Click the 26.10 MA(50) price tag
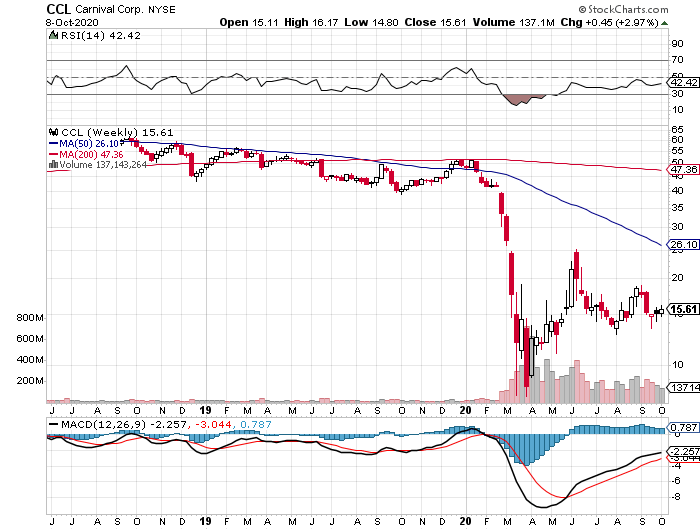The height and width of the screenshot is (530, 700). [x=683, y=245]
